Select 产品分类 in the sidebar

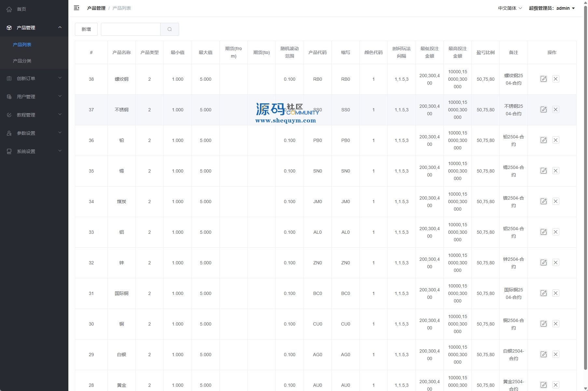pyautogui.click(x=22, y=61)
